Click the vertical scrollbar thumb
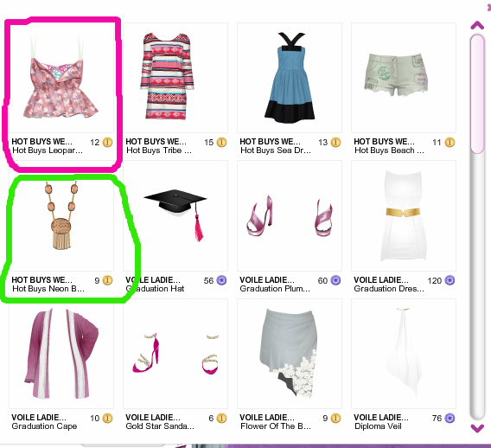This screenshot has width=491, height=448. click(477, 94)
